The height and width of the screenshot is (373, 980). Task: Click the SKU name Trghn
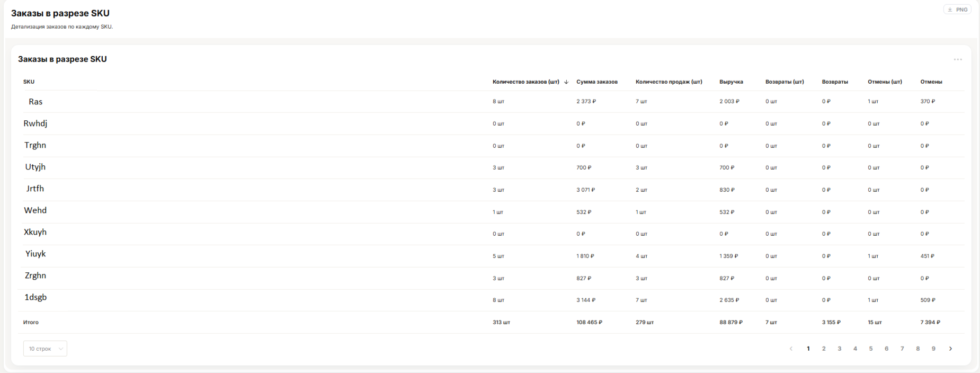coord(35,145)
